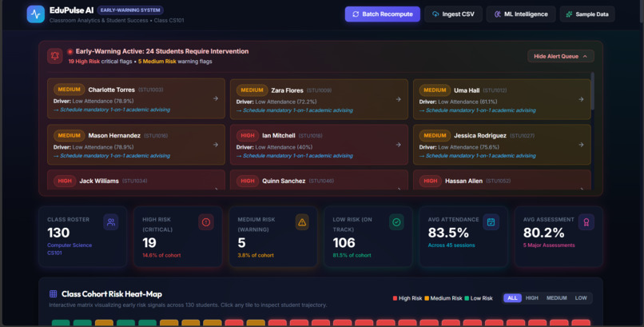Click the EduPulse AI pulse logo icon
644x327 pixels.
click(36, 14)
